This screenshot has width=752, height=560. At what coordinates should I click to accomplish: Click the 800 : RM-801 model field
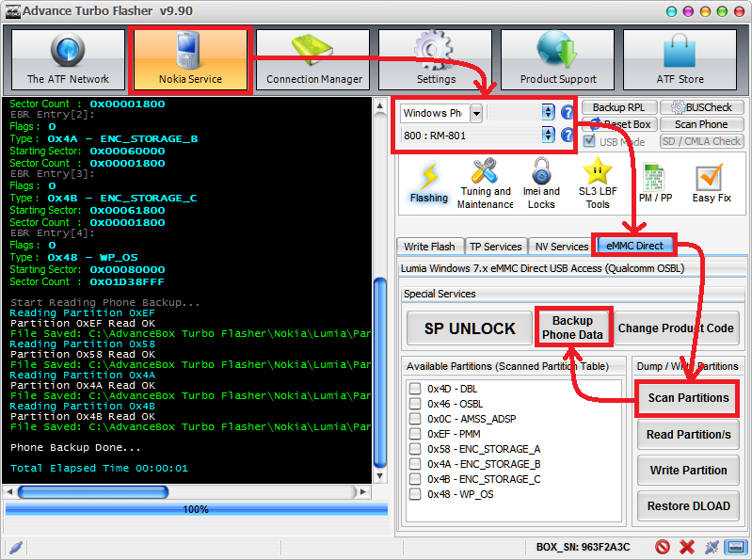coord(472,136)
